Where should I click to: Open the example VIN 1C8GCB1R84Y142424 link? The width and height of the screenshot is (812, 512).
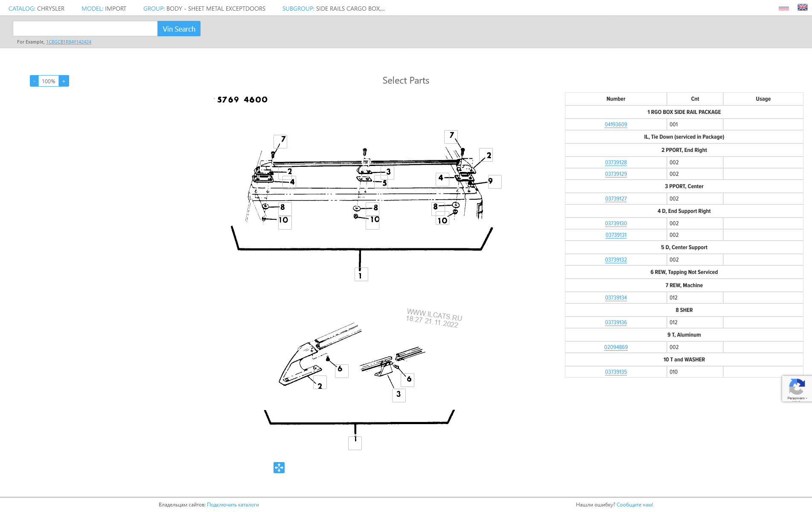pyautogui.click(x=69, y=42)
